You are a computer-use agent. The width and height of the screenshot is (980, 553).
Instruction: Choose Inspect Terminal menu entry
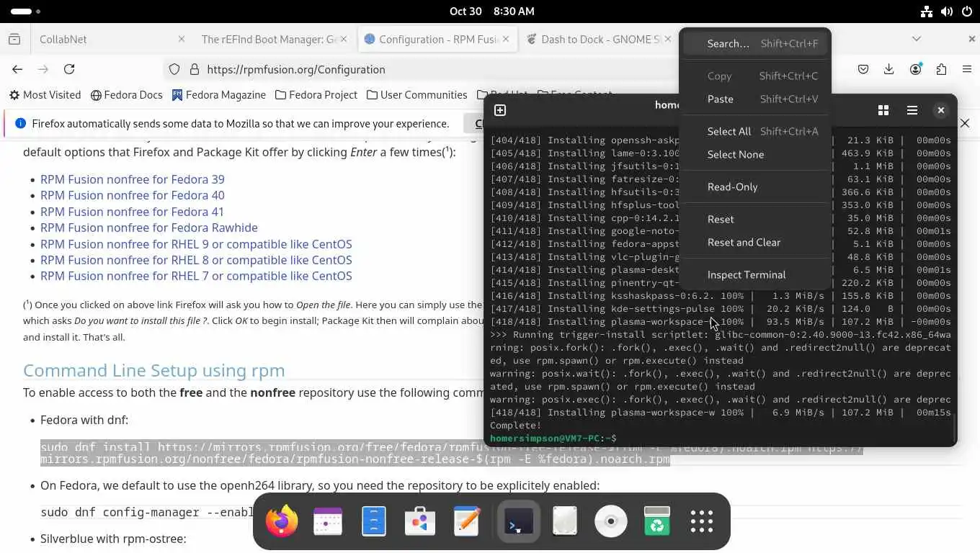pos(755,274)
